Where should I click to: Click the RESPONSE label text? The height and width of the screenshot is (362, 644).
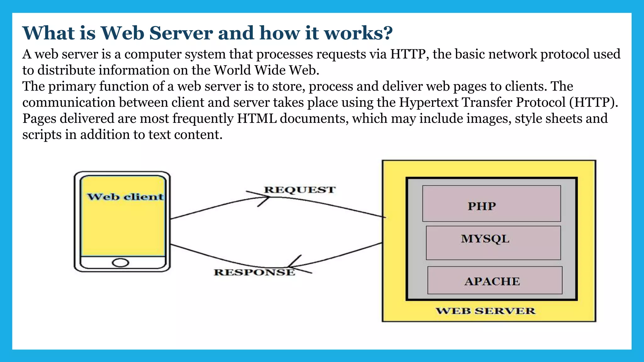[x=254, y=272]
